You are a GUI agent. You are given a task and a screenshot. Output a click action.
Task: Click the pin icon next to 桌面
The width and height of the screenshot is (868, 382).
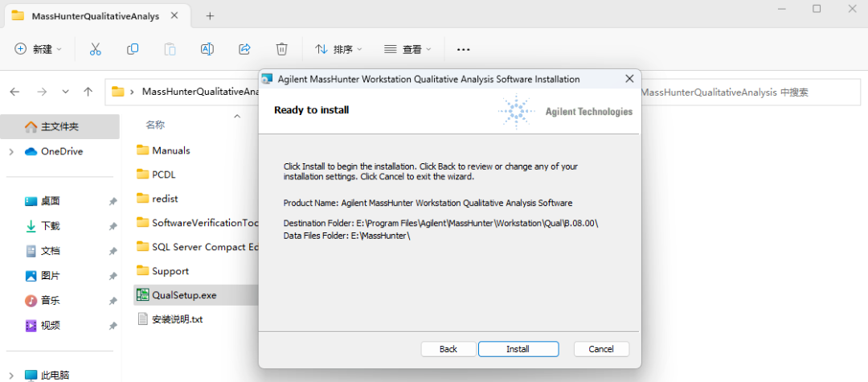[113, 202]
